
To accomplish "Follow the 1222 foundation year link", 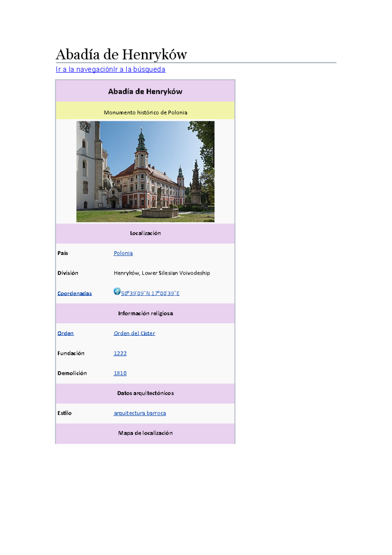I will tap(120, 353).
